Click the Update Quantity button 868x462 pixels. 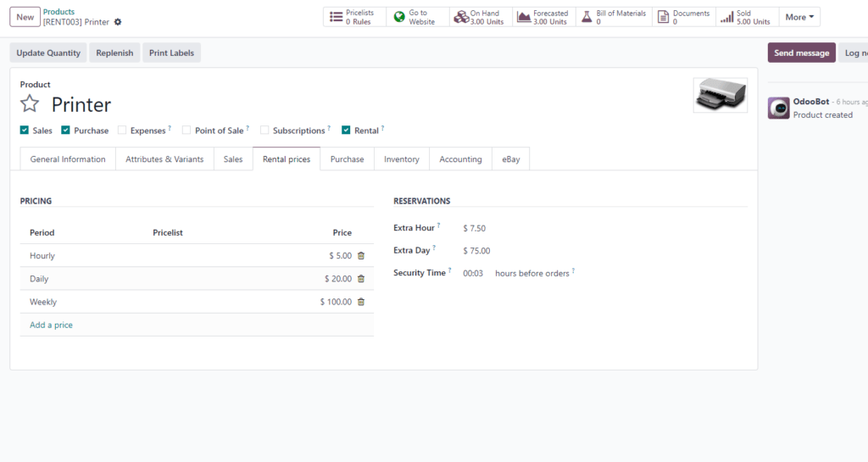click(48, 53)
